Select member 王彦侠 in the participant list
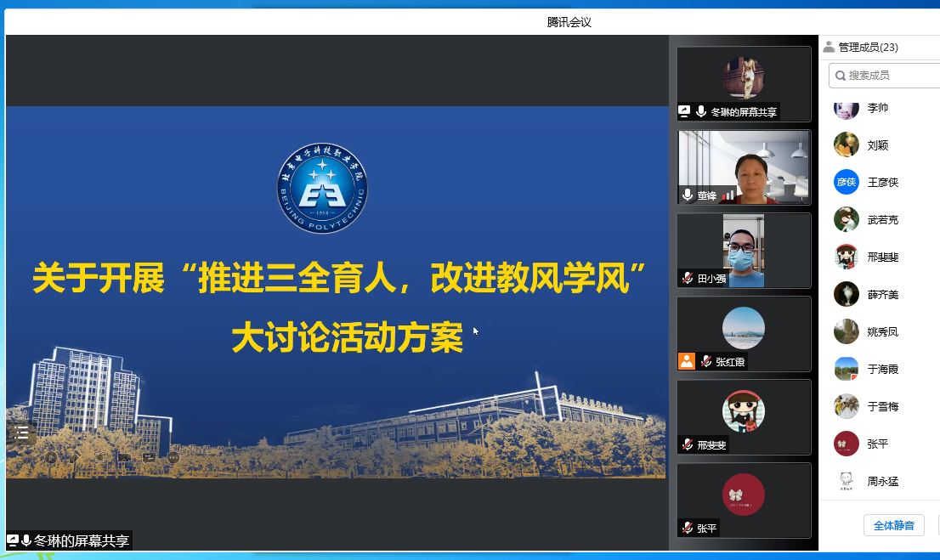 click(x=886, y=182)
